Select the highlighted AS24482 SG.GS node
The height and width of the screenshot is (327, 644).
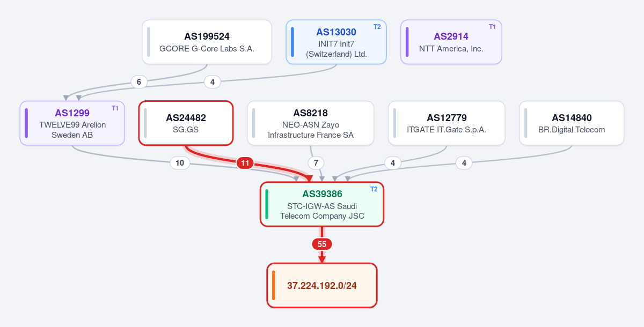tap(186, 123)
